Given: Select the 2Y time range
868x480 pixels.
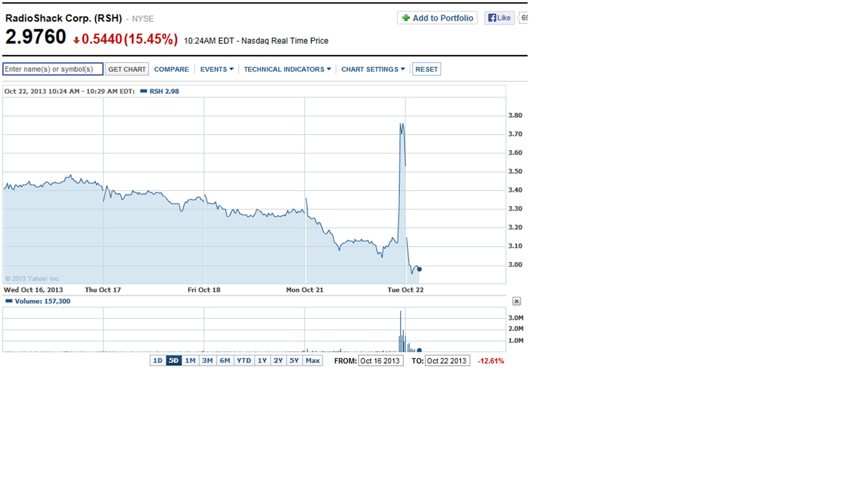Looking at the screenshot, I should (x=278, y=361).
